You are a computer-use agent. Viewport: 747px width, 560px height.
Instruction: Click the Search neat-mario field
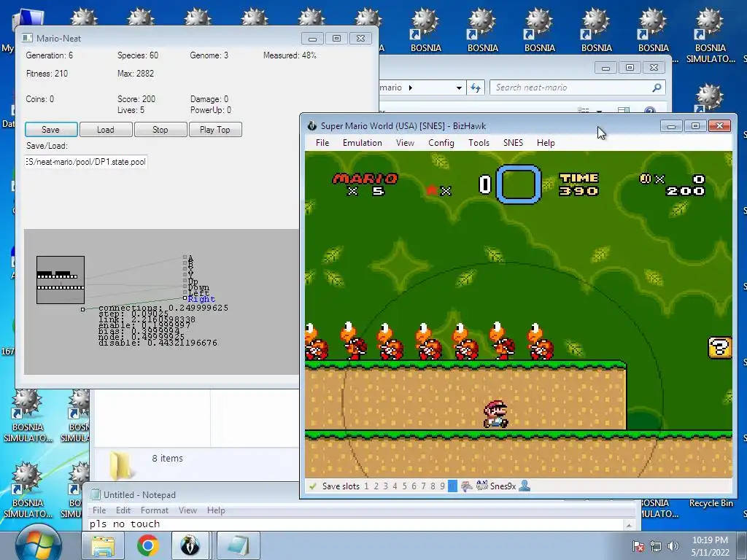click(x=578, y=87)
